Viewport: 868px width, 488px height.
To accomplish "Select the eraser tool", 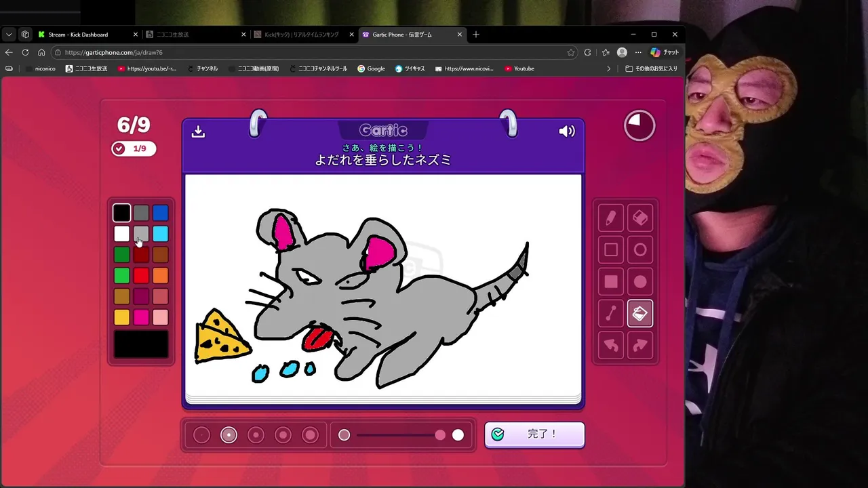I will click(640, 218).
